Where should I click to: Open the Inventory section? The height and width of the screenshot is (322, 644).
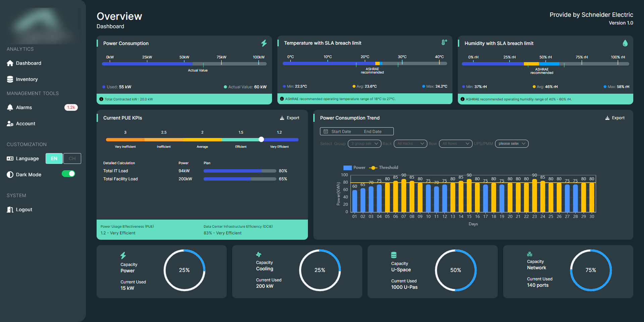26,79
